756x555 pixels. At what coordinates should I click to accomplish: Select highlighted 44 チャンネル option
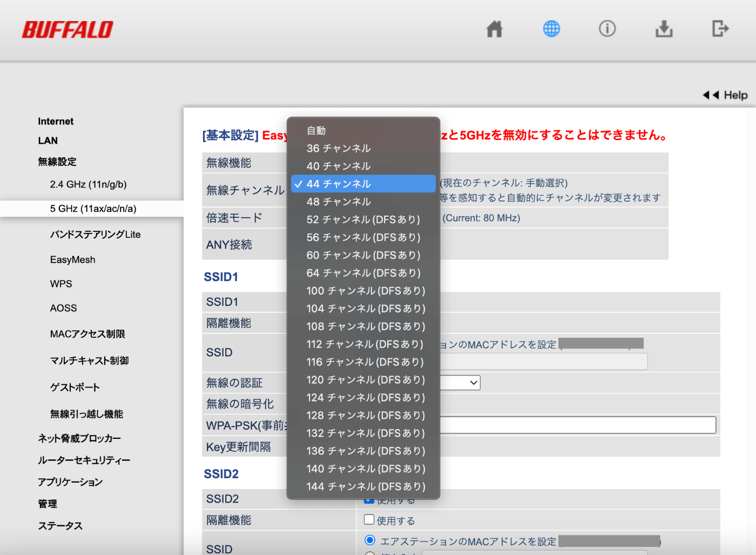tap(363, 184)
